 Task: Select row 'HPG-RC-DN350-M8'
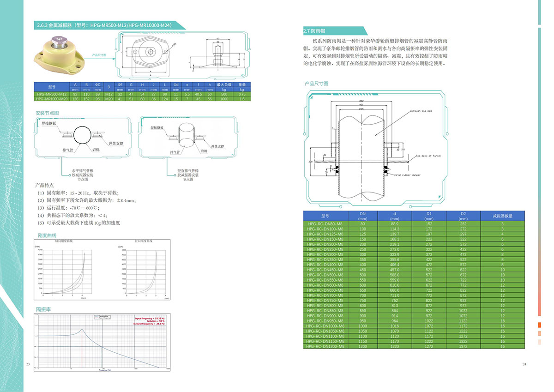tap(414, 259)
